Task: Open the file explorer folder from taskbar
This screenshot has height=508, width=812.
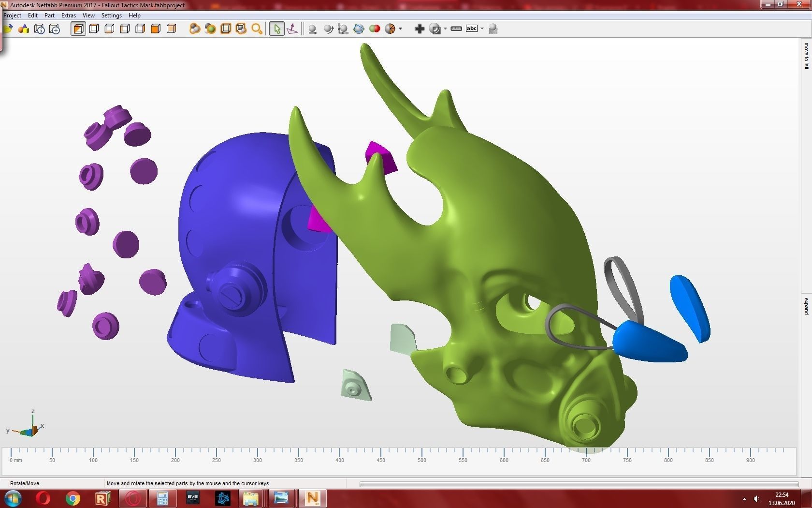Action: point(251,498)
